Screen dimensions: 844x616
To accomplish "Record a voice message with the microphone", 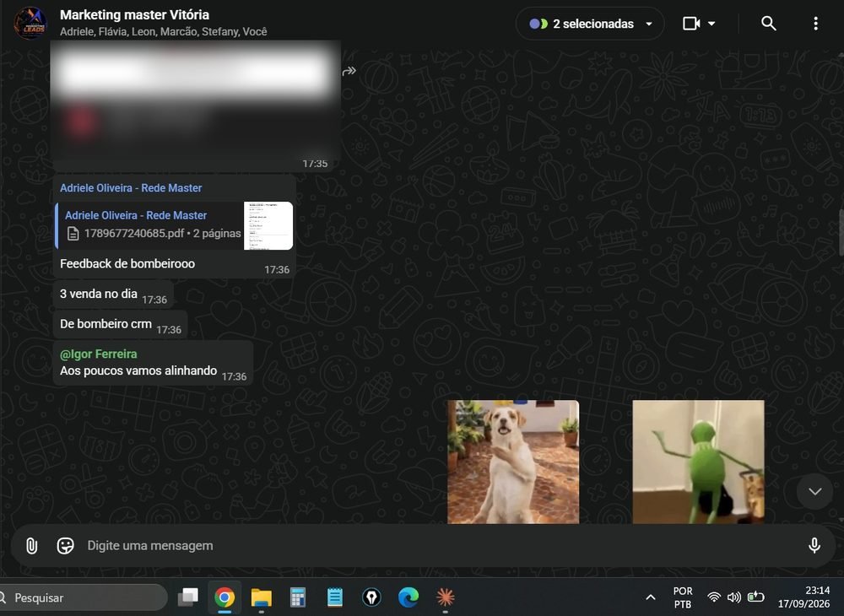I will pyautogui.click(x=814, y=545).
